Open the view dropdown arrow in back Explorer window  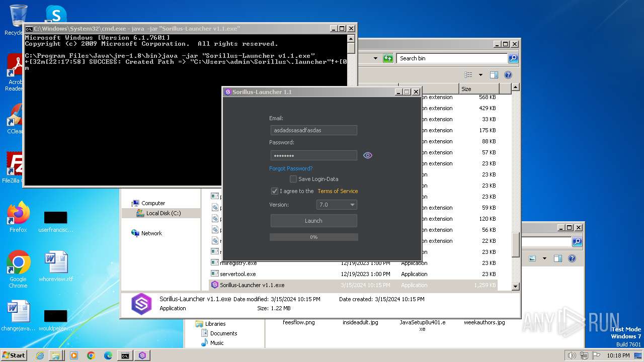click(544, 258)
